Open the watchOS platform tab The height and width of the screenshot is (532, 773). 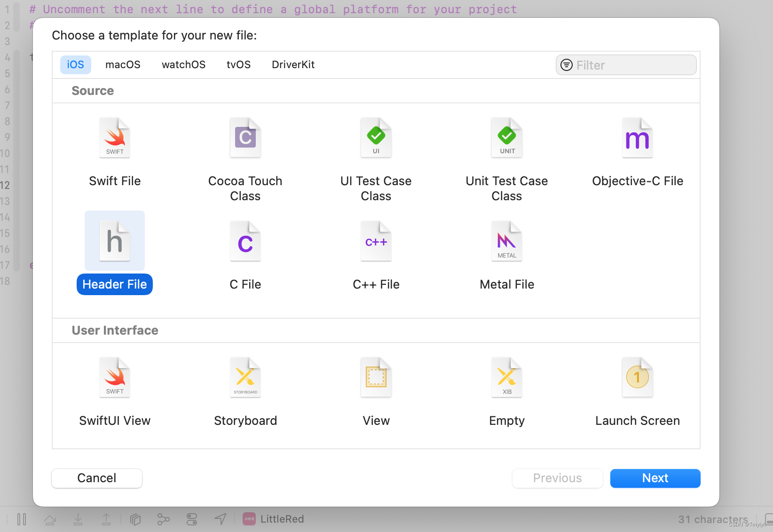click(x=183, y=65)
